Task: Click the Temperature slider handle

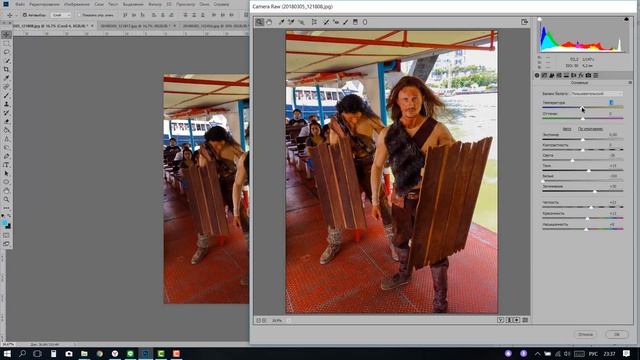Action: tap(582, 107)
